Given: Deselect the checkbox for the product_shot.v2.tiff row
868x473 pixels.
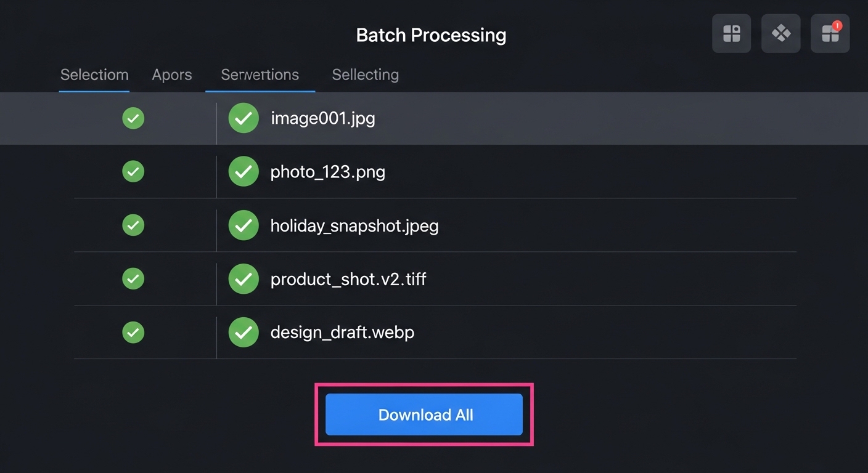Looking at the screenshot, I should tap(133, 279).
